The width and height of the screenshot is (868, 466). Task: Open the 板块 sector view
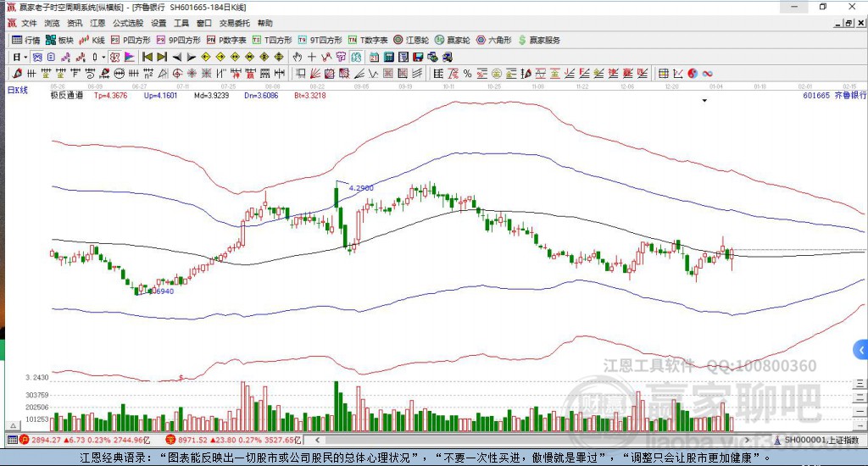click(60, 40)
